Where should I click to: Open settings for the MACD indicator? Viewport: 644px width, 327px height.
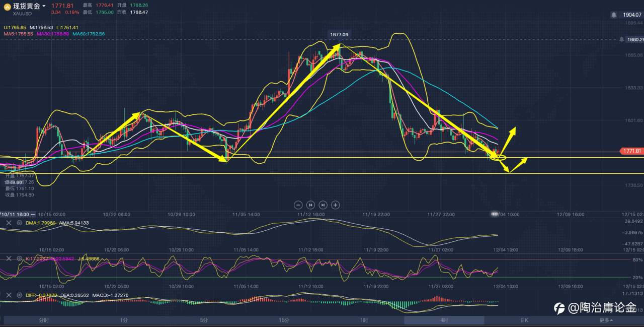point(20,295)
